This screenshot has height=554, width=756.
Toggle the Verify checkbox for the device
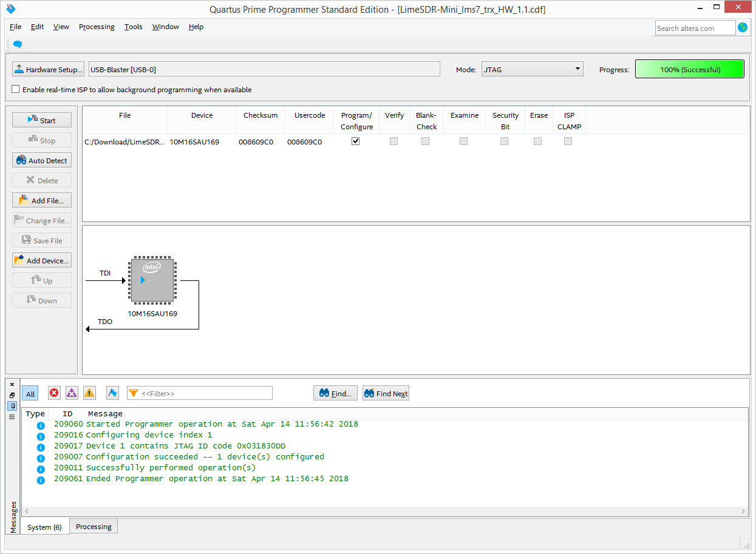[393, 141]
